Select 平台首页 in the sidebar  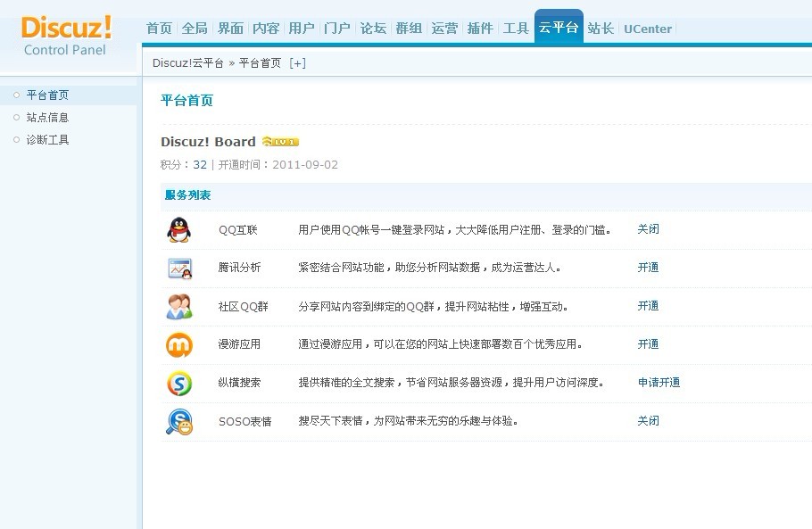[47, 95]
